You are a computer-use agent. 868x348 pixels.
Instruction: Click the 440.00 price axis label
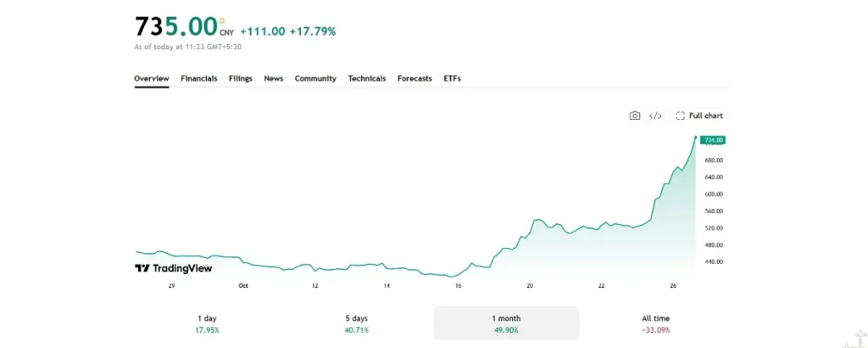(x=713, y=261)
